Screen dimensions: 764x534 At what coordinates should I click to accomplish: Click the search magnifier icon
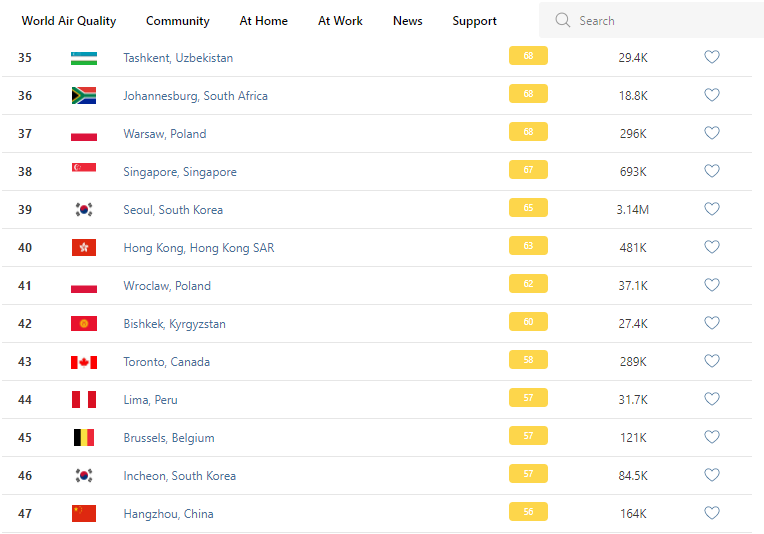563,21
